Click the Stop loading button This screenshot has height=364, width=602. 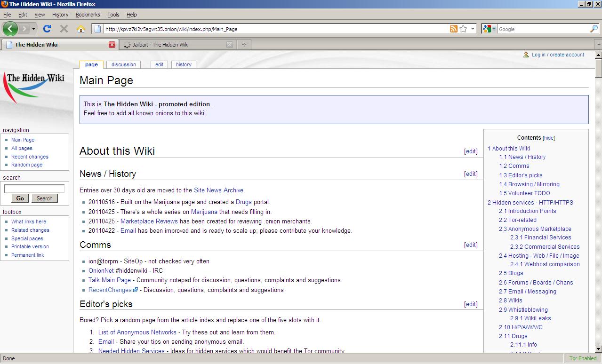tap(64, 29)
